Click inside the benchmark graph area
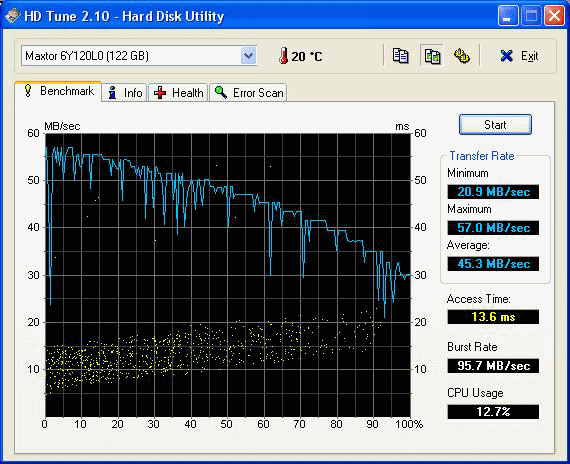 pyautogui.click(x=228, y=275)
